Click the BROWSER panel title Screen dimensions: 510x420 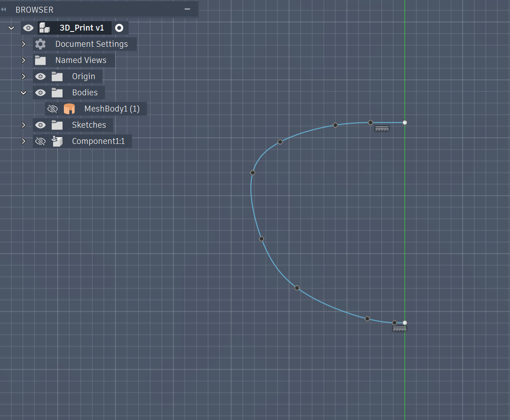(35, 10)
